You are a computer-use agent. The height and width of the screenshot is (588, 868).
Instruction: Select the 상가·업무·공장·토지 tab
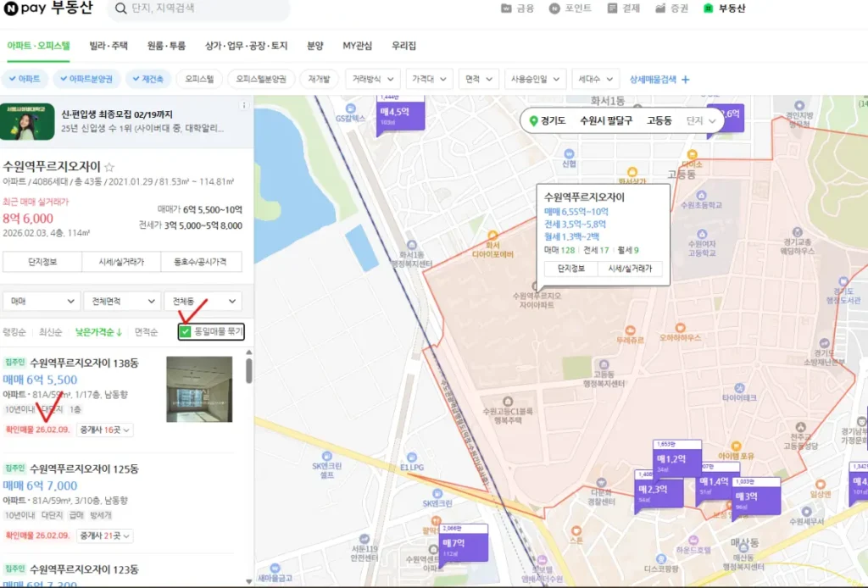(x=247, y=46)
